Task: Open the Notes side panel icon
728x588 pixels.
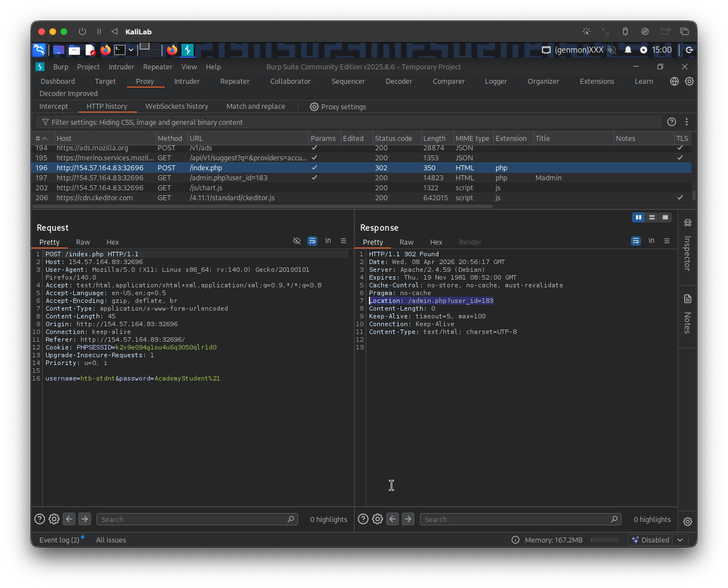Action: tap(687, 299)
